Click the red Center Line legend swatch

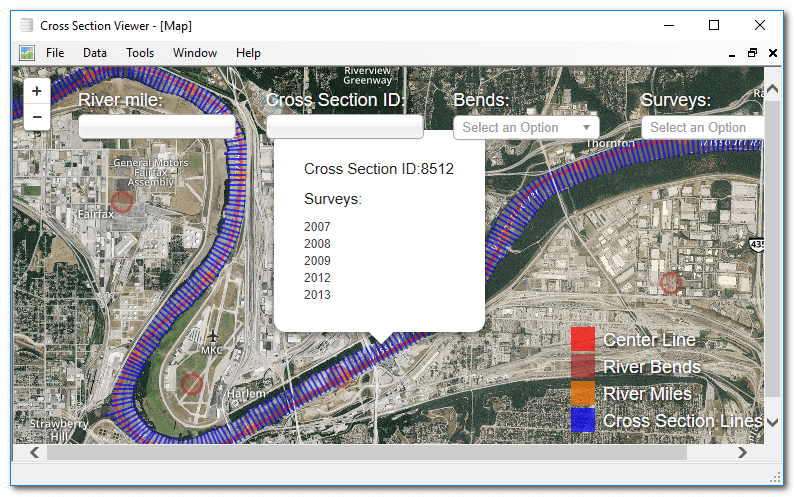pos(583,339)
